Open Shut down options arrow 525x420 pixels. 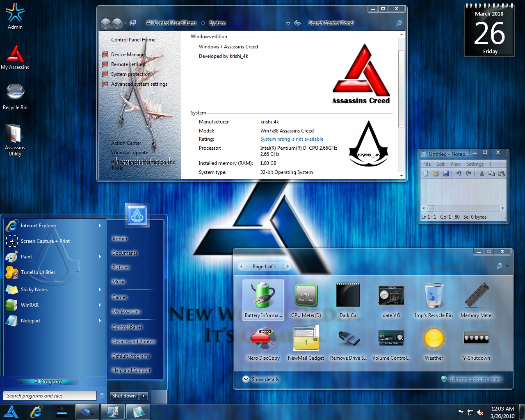click(144, 396)
